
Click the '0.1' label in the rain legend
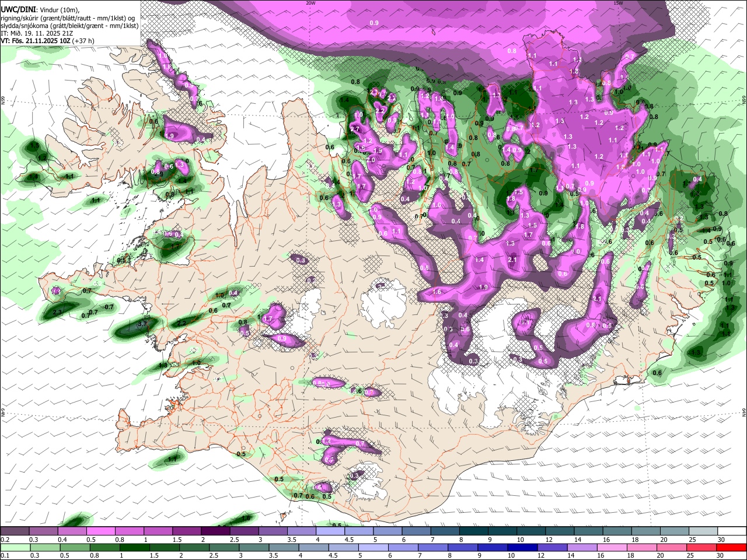pyautogui.click(x=5, y=556)
